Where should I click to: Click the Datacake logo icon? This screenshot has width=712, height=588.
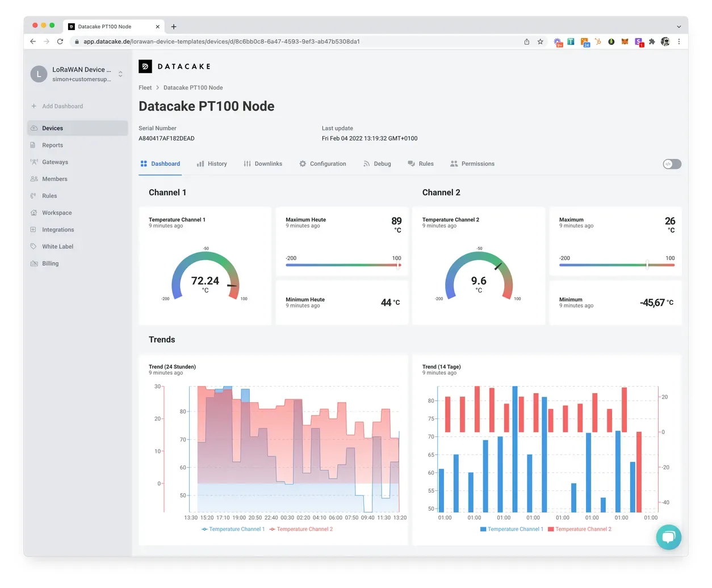coord(145,66)
